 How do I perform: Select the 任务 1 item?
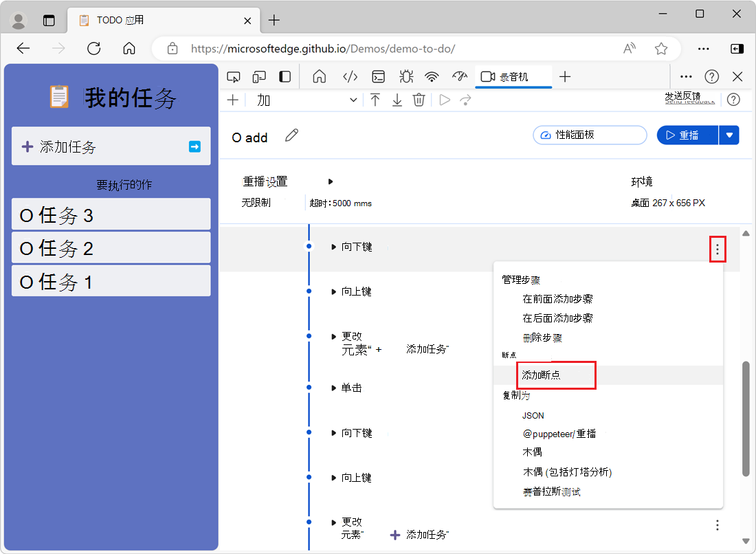point(111,280)
